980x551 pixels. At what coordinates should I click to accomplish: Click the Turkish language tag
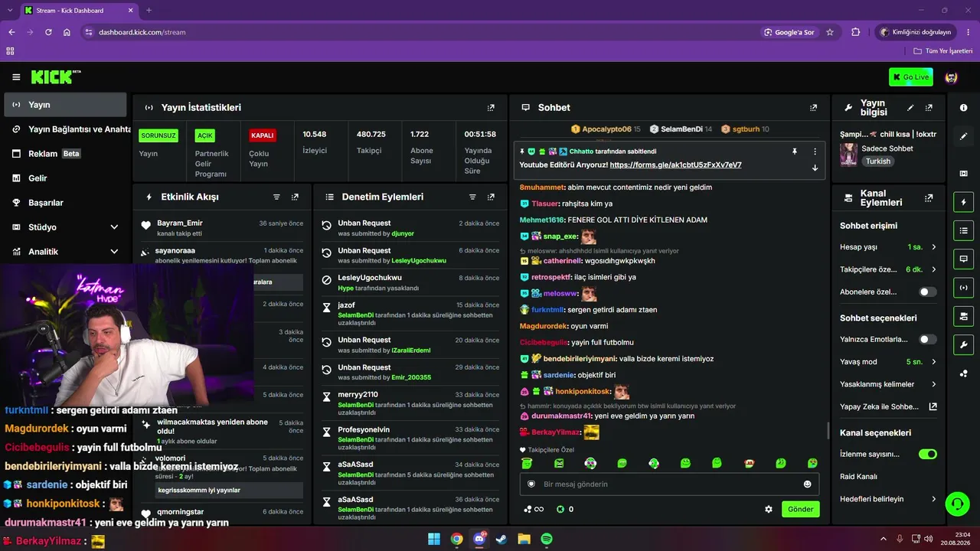[878, 161]
